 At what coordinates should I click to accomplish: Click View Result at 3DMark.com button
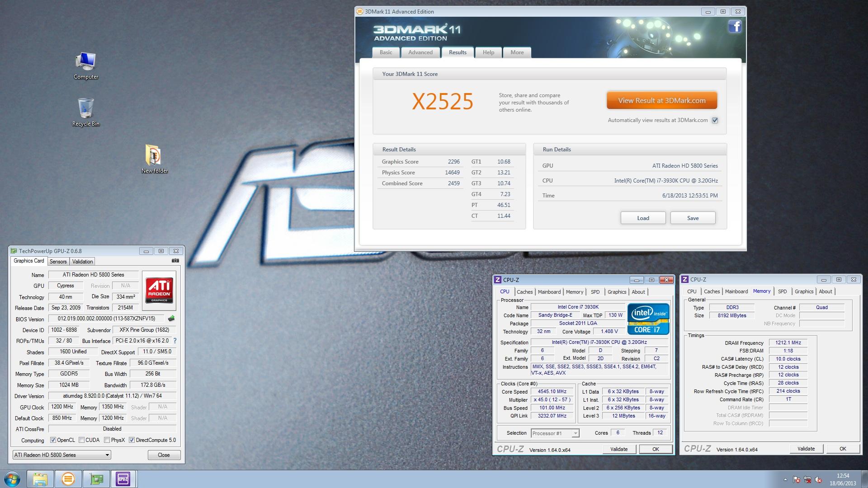(662, 100)
